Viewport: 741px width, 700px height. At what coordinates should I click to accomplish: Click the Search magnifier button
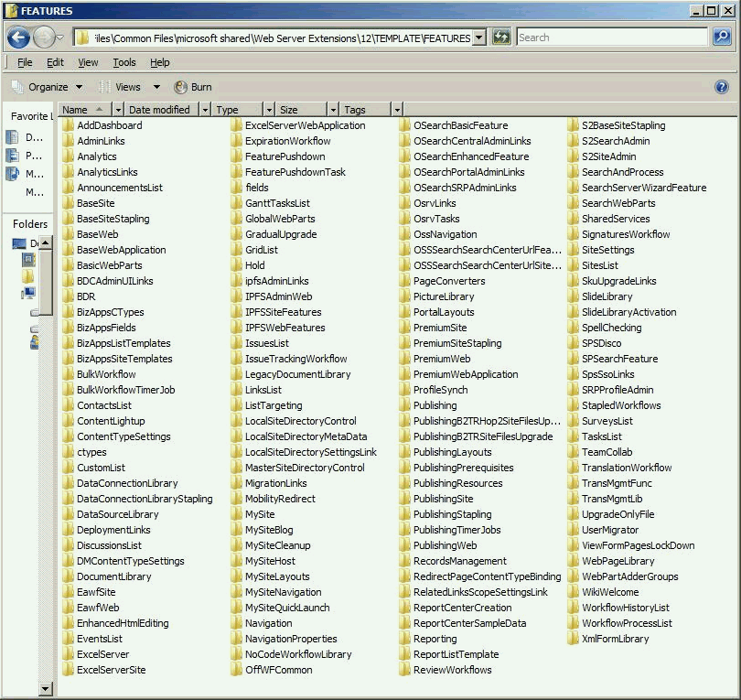pyautogui.click(x=722, y=37)
